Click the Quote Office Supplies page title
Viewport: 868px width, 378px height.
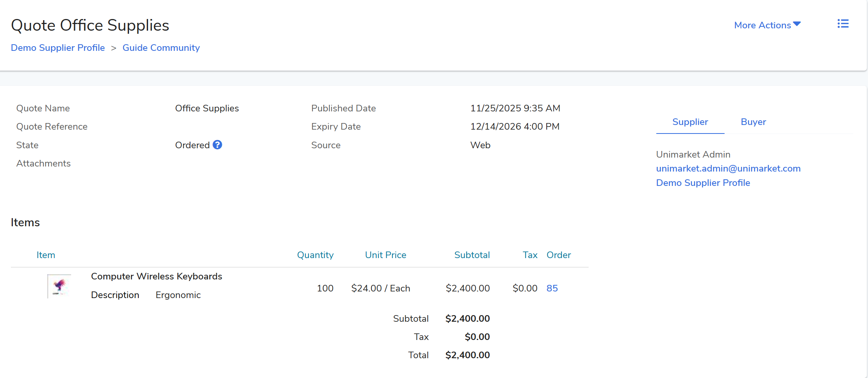(x=90, y=25)
